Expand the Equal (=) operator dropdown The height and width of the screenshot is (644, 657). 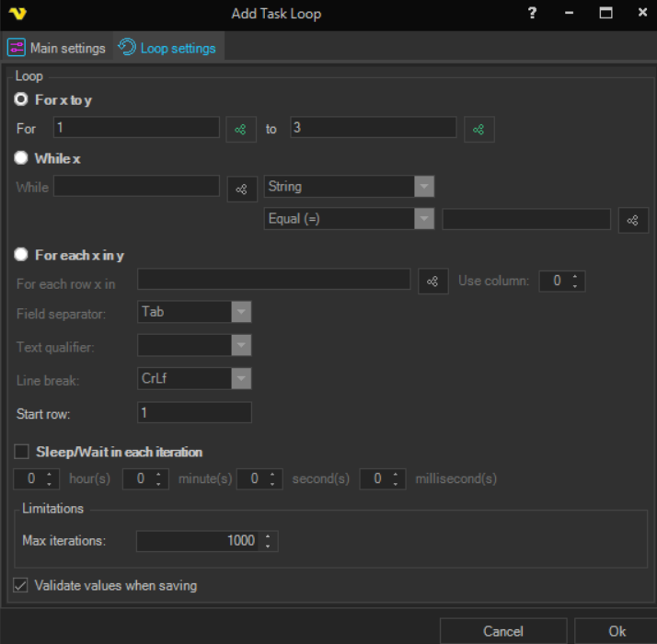[x=422, y=219]
